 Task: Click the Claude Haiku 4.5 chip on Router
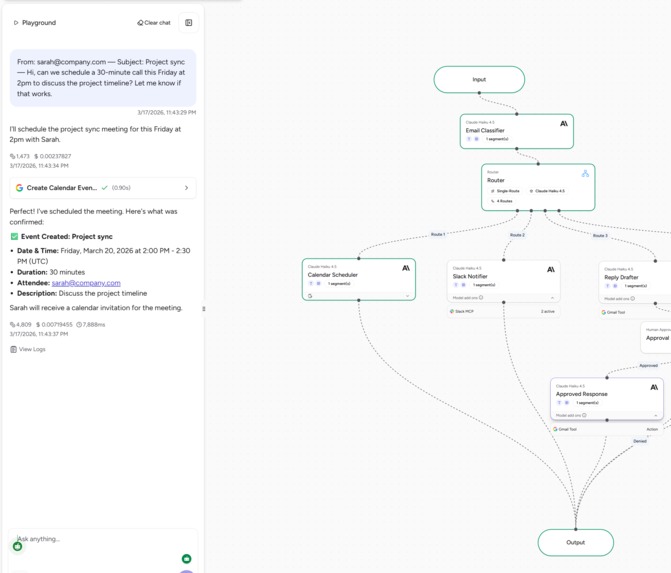click(x=547, y=191)
